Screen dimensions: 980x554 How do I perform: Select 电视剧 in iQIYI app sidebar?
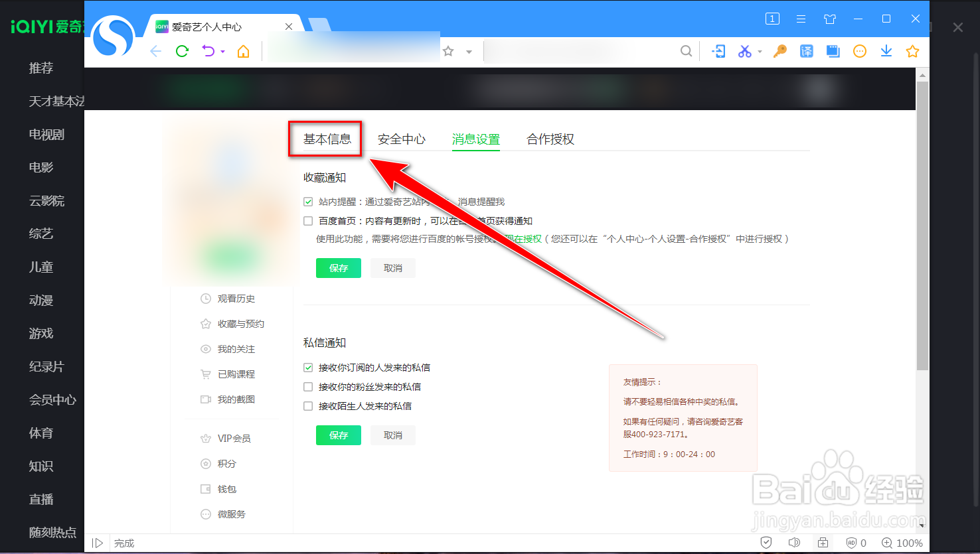coord(47,135)
